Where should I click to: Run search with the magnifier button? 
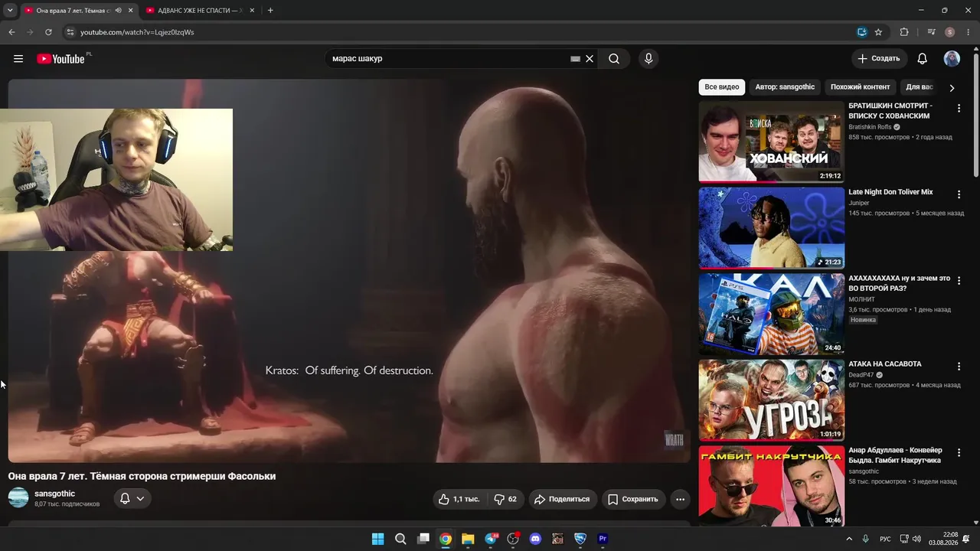pos(614,59)
